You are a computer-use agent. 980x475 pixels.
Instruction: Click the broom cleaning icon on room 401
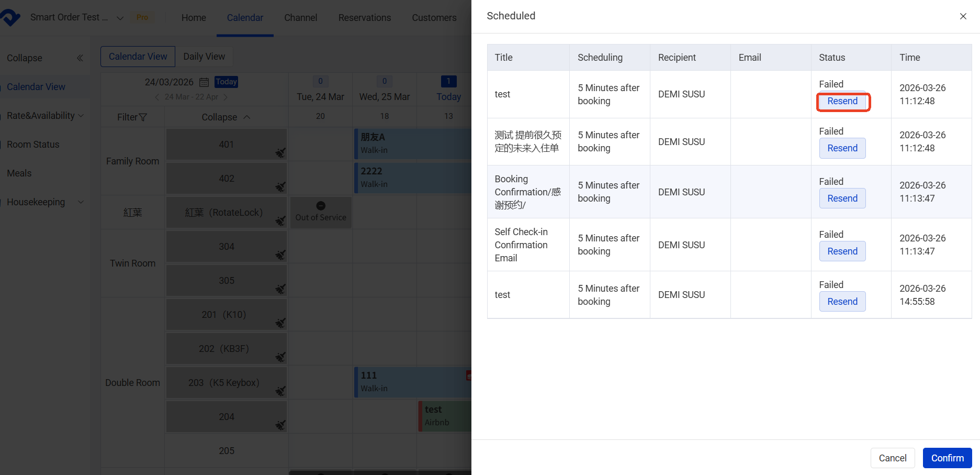click(280, 152)
